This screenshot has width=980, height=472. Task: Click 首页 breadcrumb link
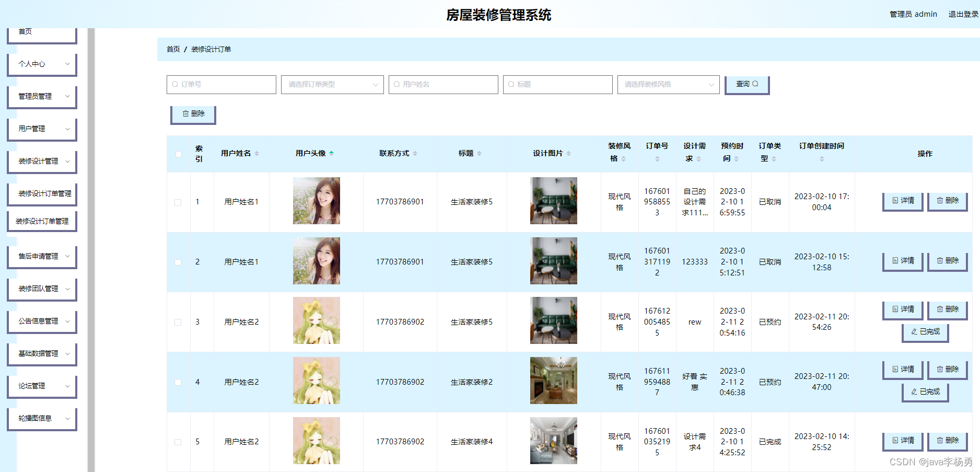click(173, 49)
